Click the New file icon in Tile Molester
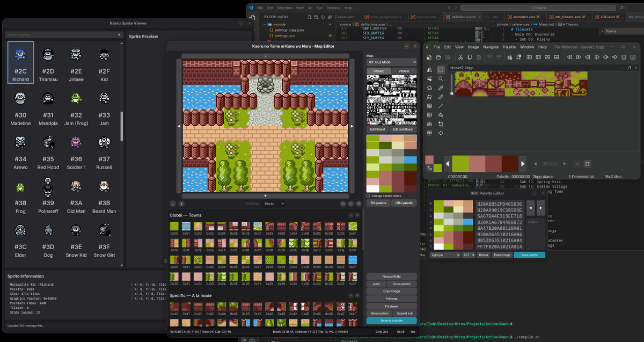The height and width of the screenshot is (342, 644). 429,57
